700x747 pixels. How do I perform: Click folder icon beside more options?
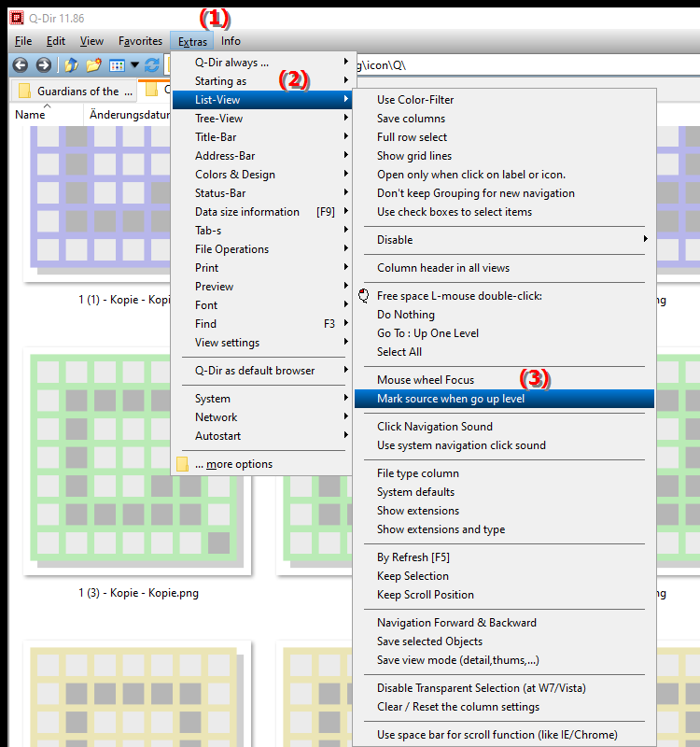(x=182, y=464)
